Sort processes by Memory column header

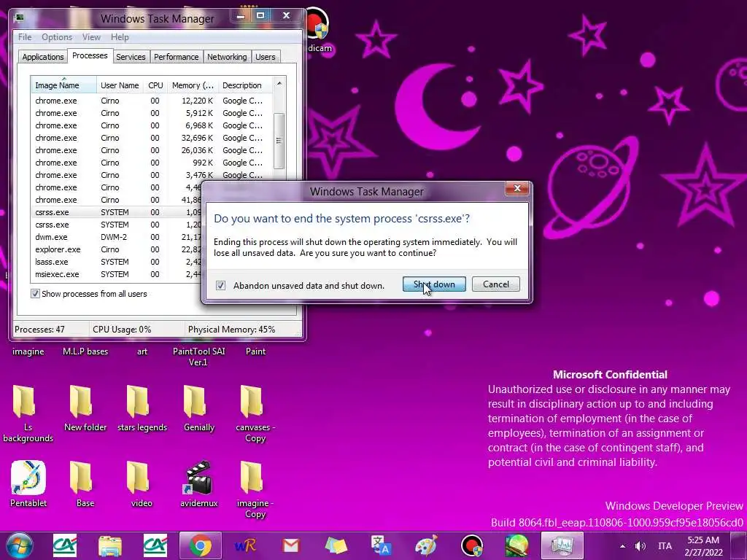coord(193,85)
